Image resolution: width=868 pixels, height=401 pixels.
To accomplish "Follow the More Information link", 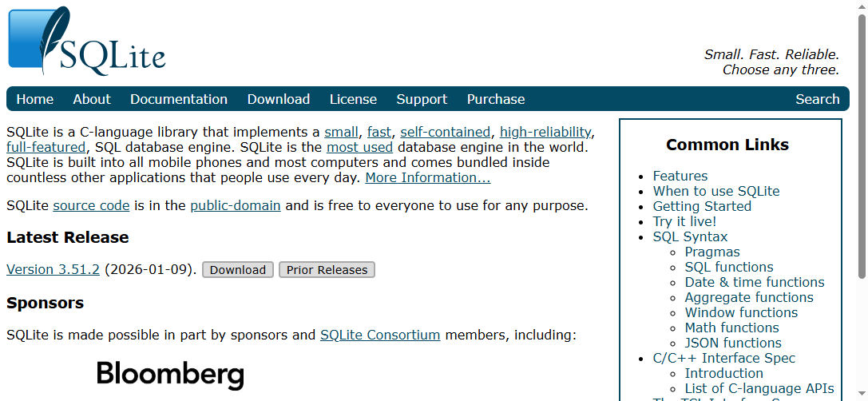I will [x=428, y=177].
